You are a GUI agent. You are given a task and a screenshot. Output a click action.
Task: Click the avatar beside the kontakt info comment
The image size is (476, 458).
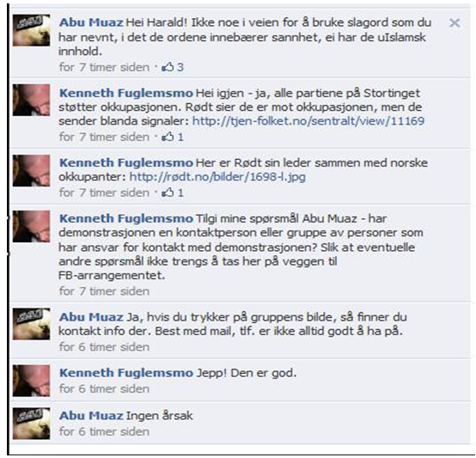coord(31,324)
